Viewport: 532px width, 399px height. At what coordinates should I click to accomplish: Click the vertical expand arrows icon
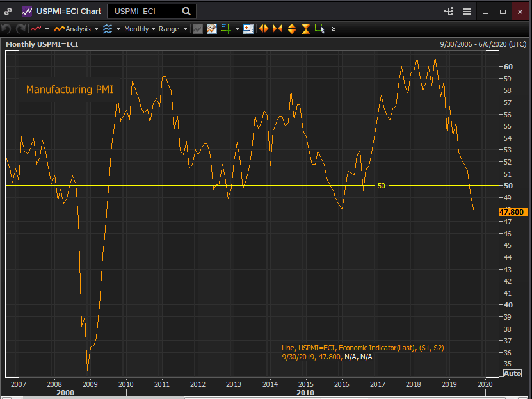tap(291, 29)
